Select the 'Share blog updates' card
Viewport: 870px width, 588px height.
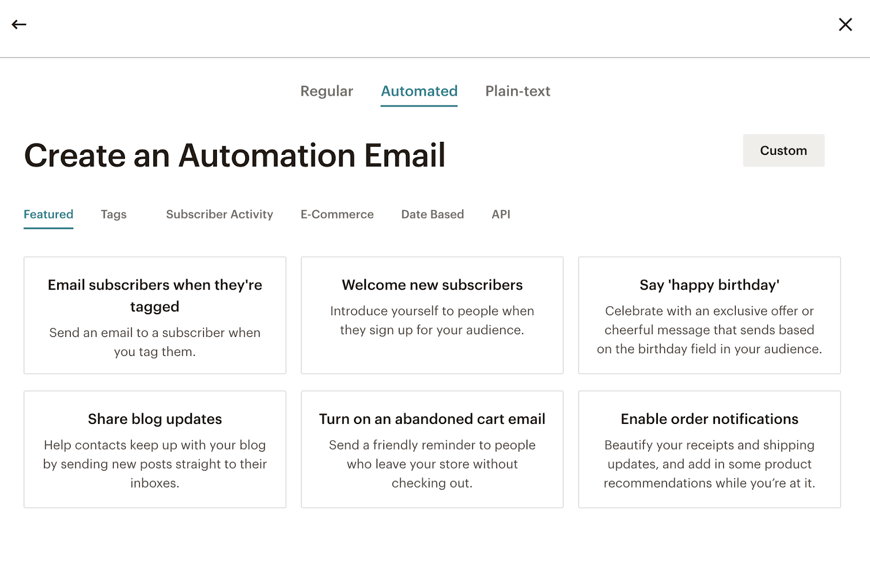click(155, 449)
